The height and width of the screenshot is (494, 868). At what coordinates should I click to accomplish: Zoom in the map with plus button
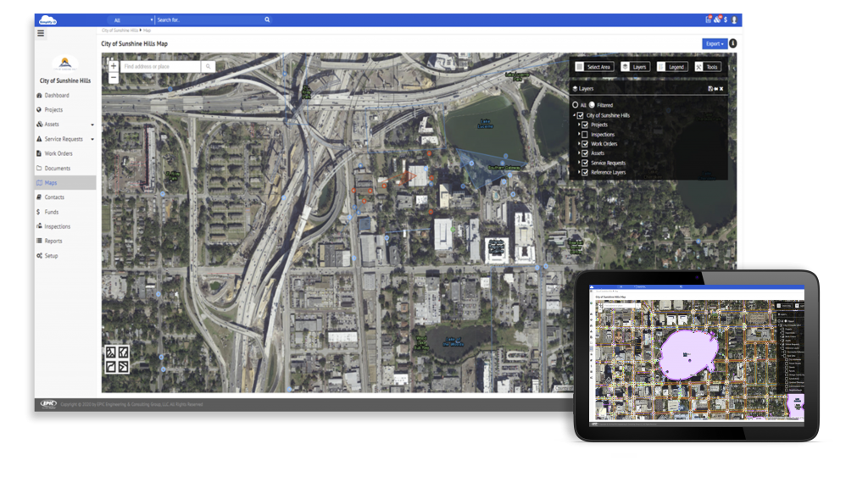tap(114, 65)
